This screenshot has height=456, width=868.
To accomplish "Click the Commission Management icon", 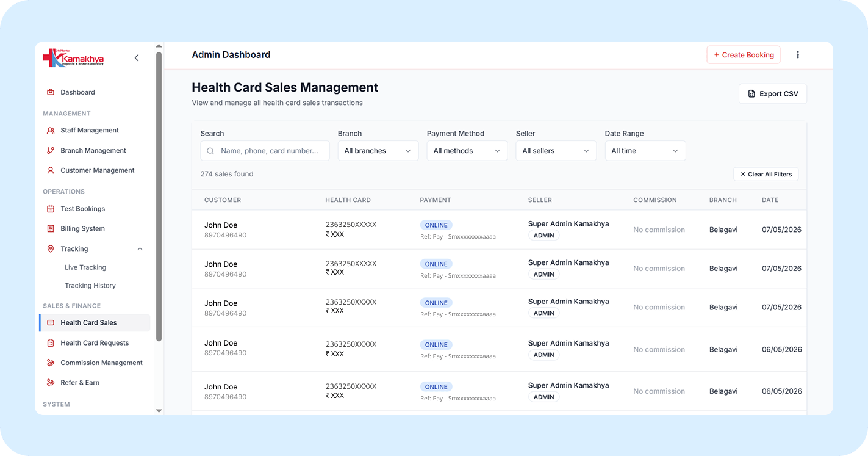I will click(x=51, y=363).
